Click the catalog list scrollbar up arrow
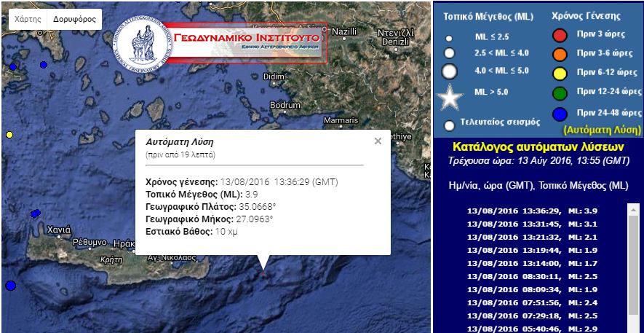The image size is (644, 333). click(x=632, y=209)
